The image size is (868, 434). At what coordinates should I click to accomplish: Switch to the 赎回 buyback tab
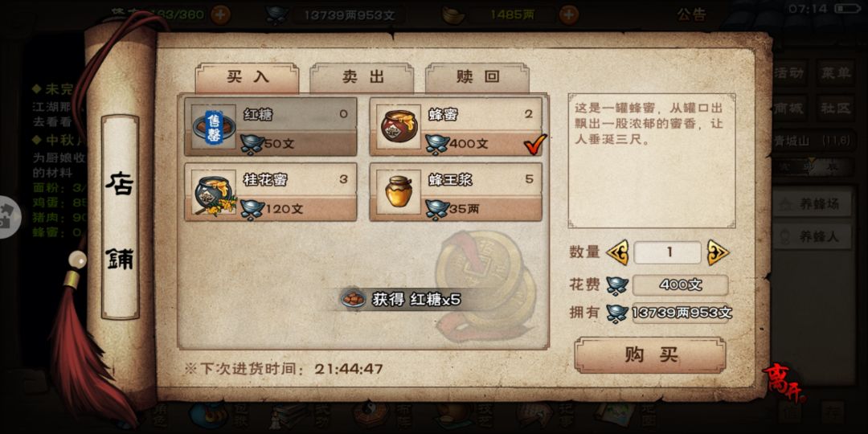coord(477,77)
